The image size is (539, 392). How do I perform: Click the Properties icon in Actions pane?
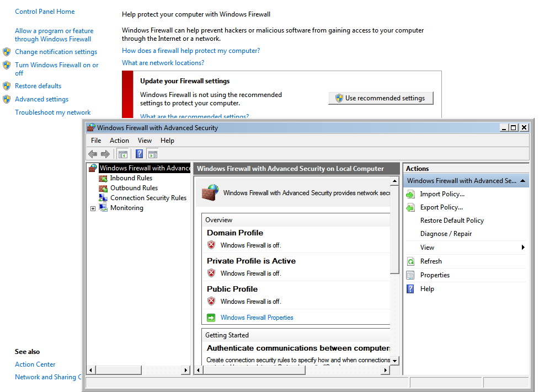tap(410, 275)
